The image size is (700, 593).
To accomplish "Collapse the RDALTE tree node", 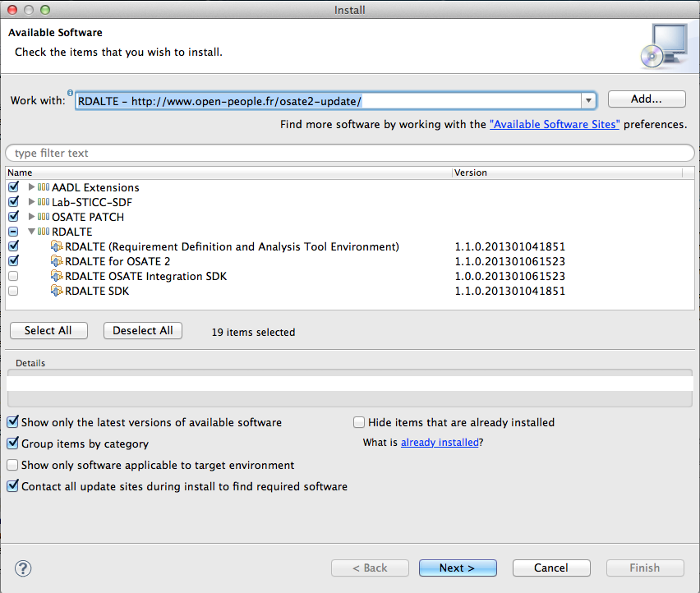I will pos(31,231).
